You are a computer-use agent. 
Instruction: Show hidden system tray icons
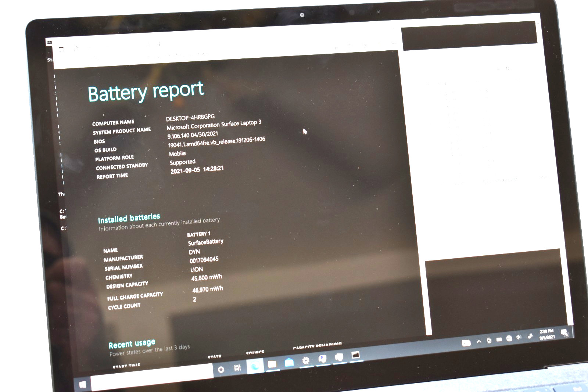pyautogui.click(x=479, y=342)
